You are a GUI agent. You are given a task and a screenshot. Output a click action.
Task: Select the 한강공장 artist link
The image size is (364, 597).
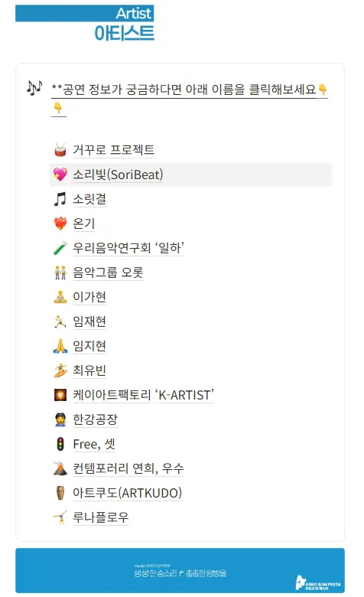pos(95,419)
